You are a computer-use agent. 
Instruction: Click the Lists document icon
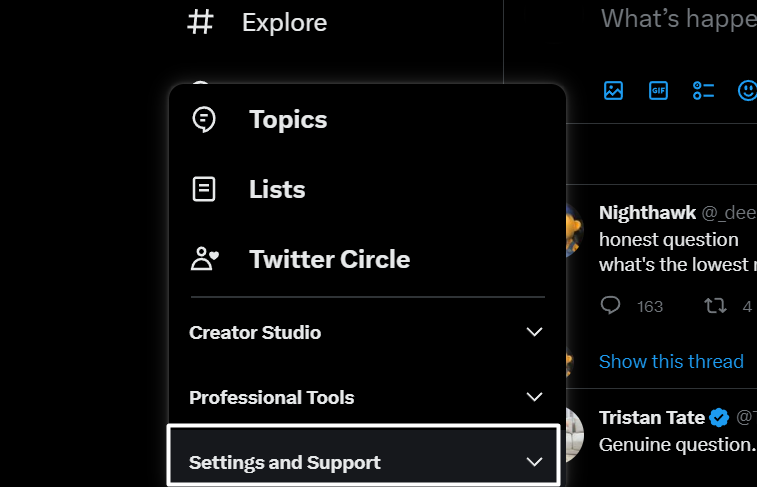(204, 189)
